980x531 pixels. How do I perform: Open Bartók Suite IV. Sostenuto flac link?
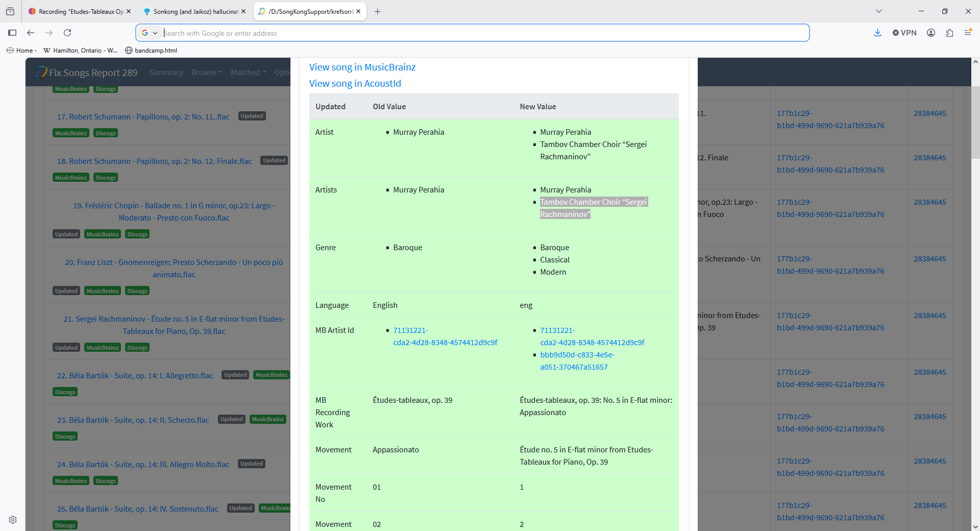pos(138,509)
